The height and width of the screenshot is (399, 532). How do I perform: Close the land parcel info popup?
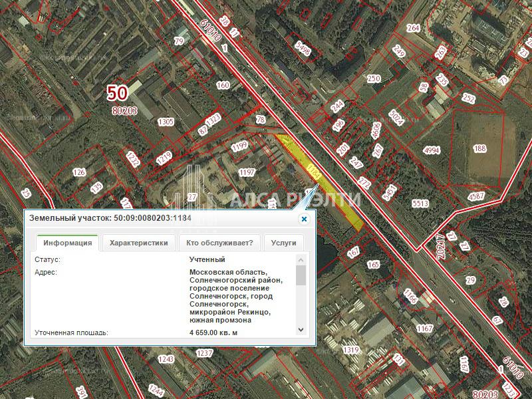click(x=304, y=219)
